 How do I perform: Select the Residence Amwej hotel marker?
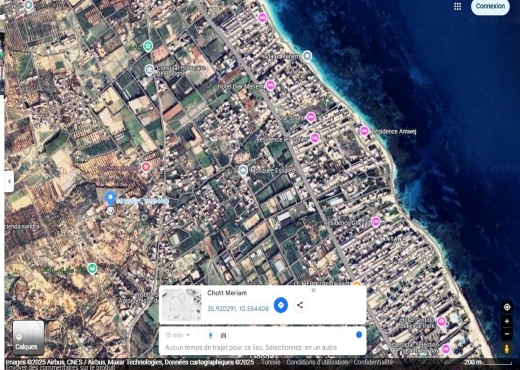click(364, 131)
